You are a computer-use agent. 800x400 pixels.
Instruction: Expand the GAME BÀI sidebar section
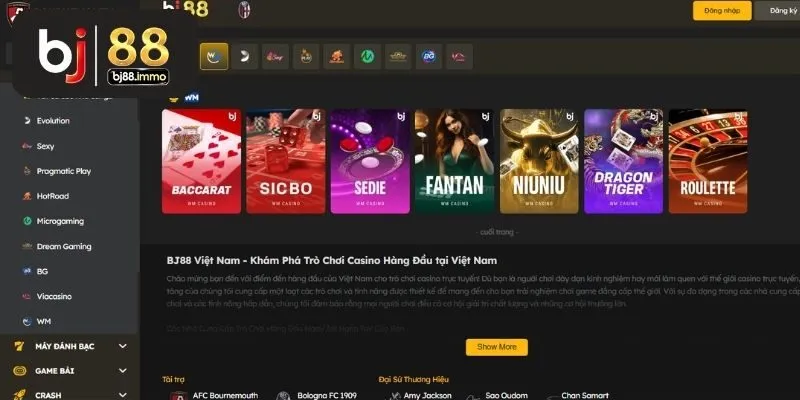click(70, 371)
